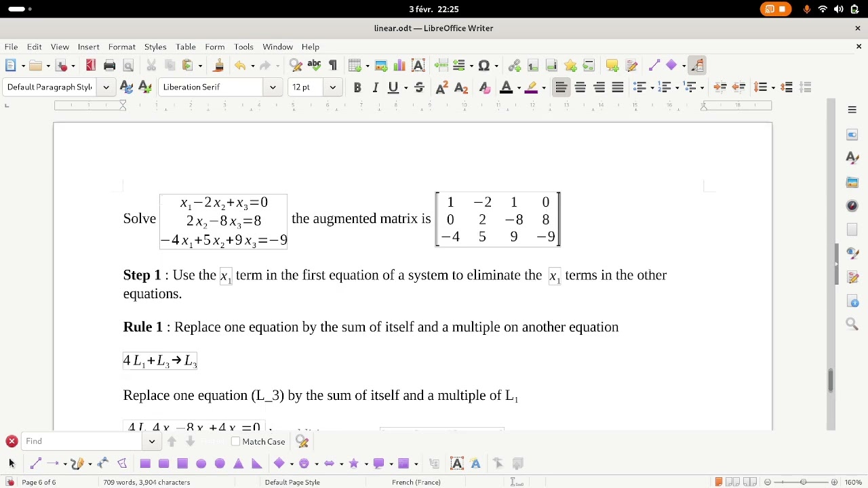Enable Match Case checkbox
The height and width of the screenshot is (488, 868).
click(x=236, y=442)
